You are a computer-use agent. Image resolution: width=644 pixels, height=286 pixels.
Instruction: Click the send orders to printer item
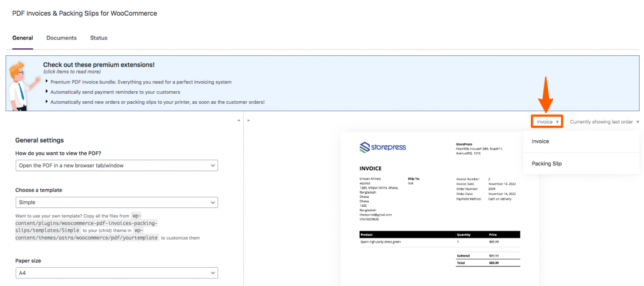pyautogui.click(x=157, y=102)
